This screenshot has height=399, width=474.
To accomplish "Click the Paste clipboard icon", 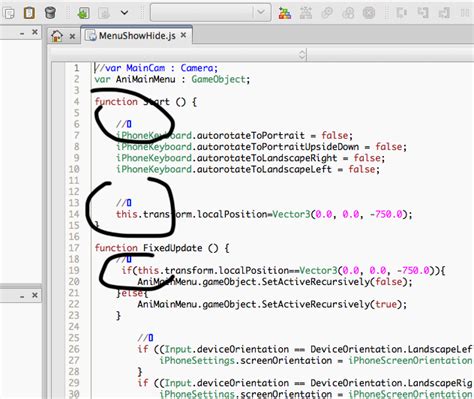I will [29, 13].
